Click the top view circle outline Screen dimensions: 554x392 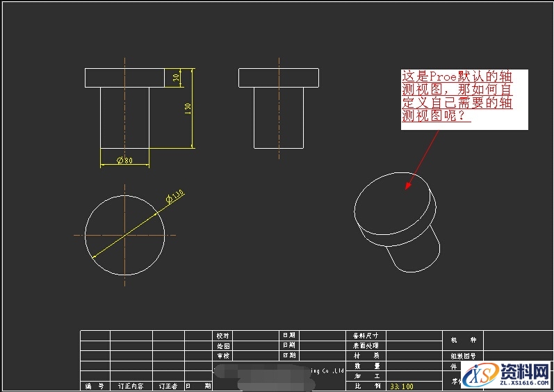[x=85, y=234]
